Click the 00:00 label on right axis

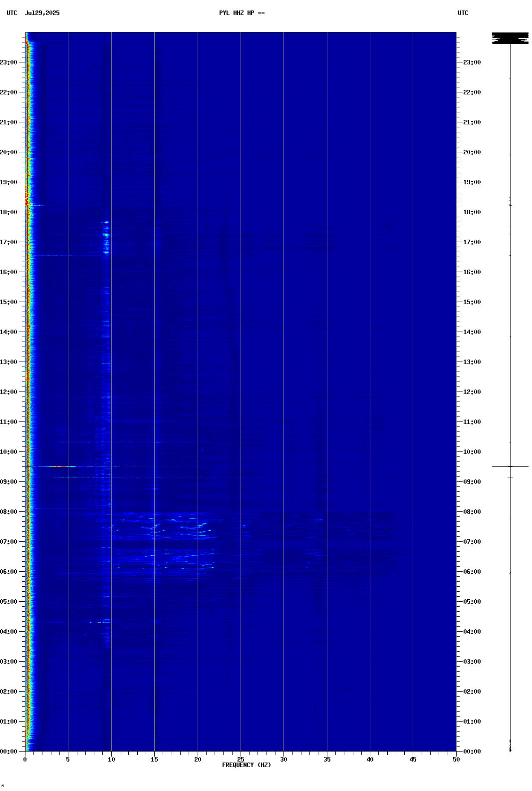click(472, 752)
